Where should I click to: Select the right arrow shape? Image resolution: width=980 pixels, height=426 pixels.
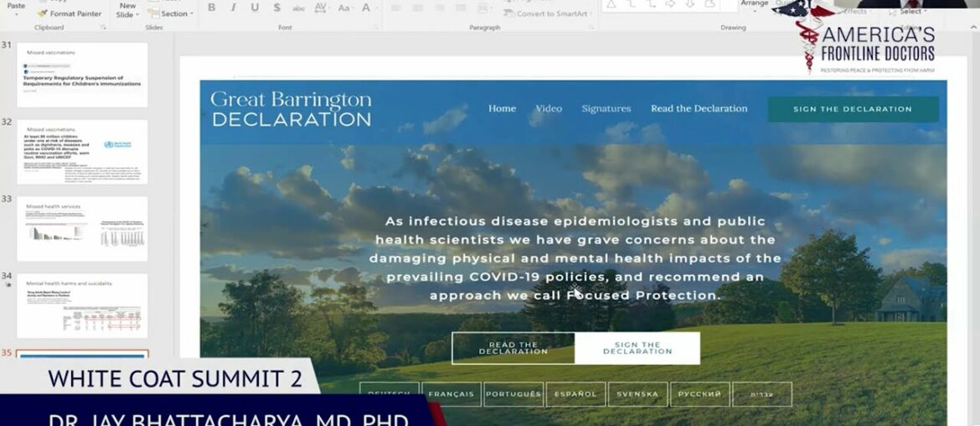tap(671, 4)
